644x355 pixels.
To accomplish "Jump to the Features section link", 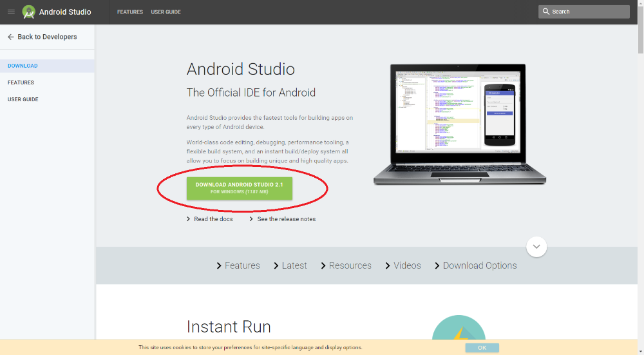I will tap(238, 266).
